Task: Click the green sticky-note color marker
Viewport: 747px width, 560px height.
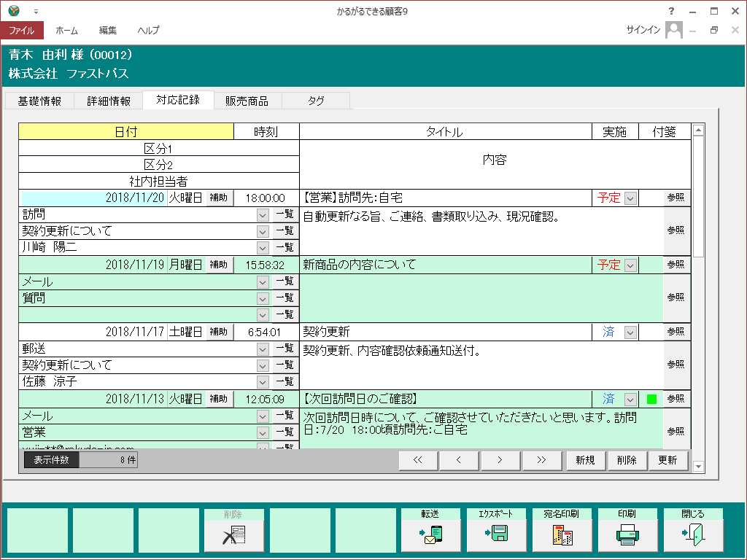Action: [651, 399]
